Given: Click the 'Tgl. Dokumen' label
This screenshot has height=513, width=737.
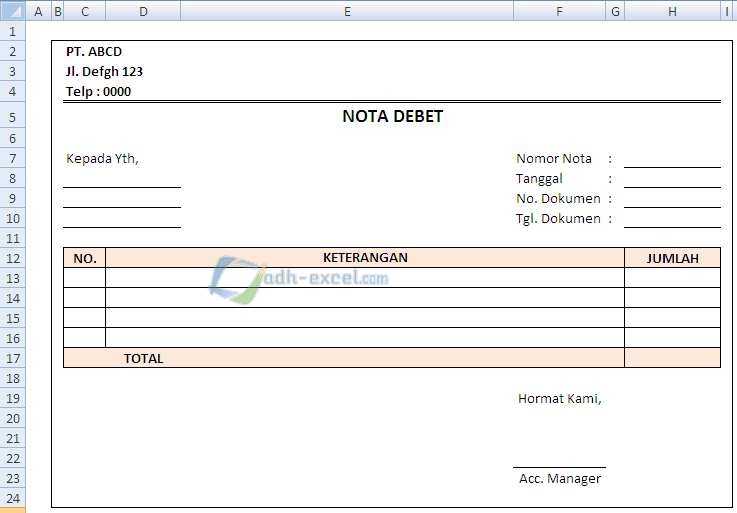Looking at the screenshot, I should [x=558, y=219].
